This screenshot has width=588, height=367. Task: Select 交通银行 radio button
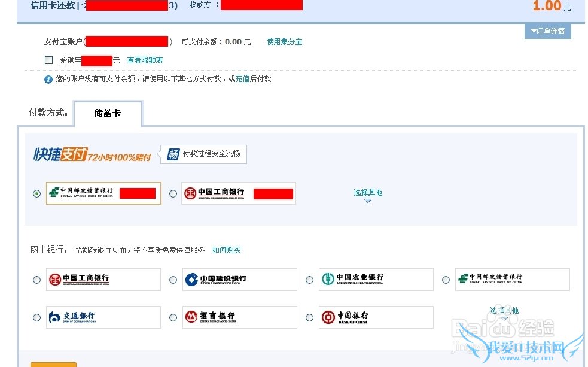point(36,317)
